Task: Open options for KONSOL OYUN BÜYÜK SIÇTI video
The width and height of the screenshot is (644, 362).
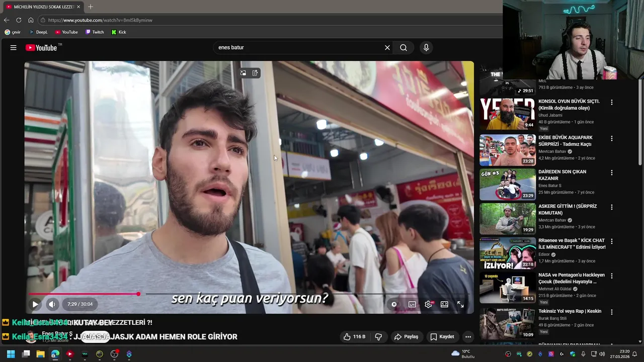Action: (x=612, y=102)
